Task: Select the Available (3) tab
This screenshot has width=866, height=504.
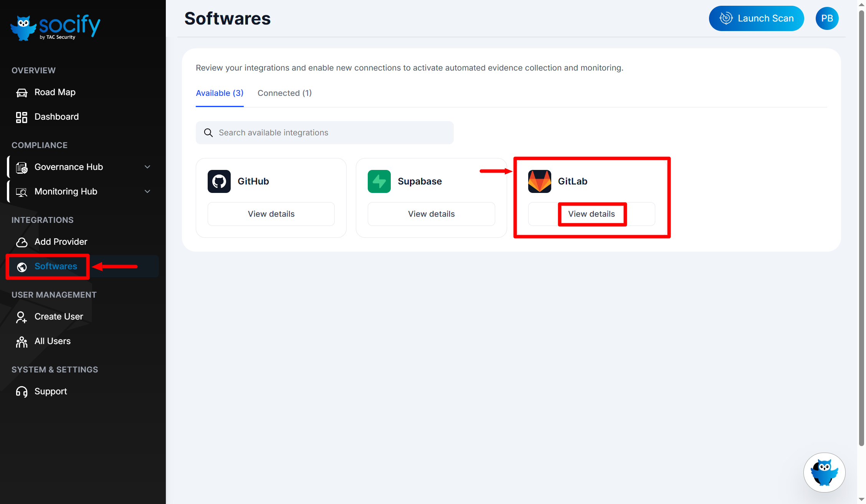Action: pyautogui.click(x=220, y=93)
